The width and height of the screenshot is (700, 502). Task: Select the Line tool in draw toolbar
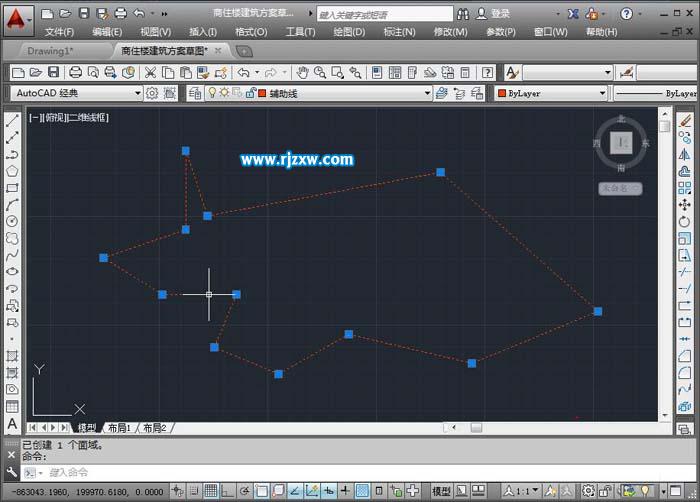click(x=12, y=121)
